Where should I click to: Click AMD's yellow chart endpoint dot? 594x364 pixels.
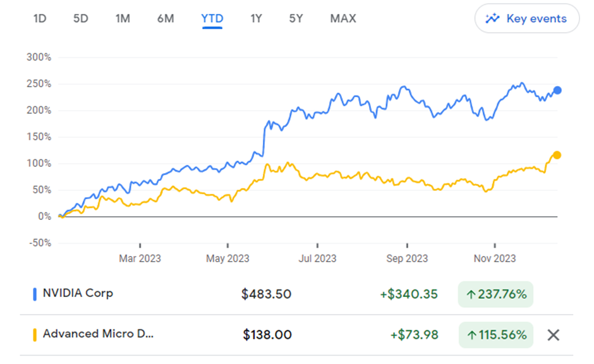click(x=557, y=155)
